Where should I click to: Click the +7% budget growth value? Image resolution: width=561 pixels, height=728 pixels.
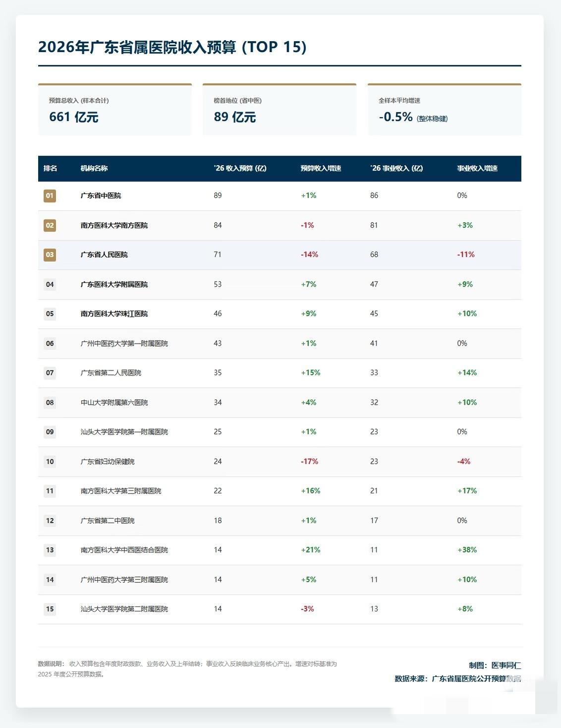[x=309, y=284]
